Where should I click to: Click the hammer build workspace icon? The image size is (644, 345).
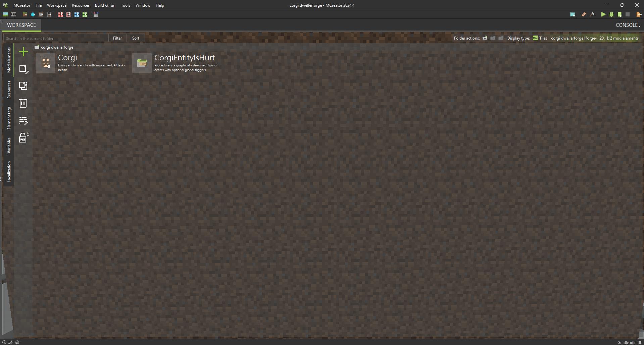coord(592,14)
